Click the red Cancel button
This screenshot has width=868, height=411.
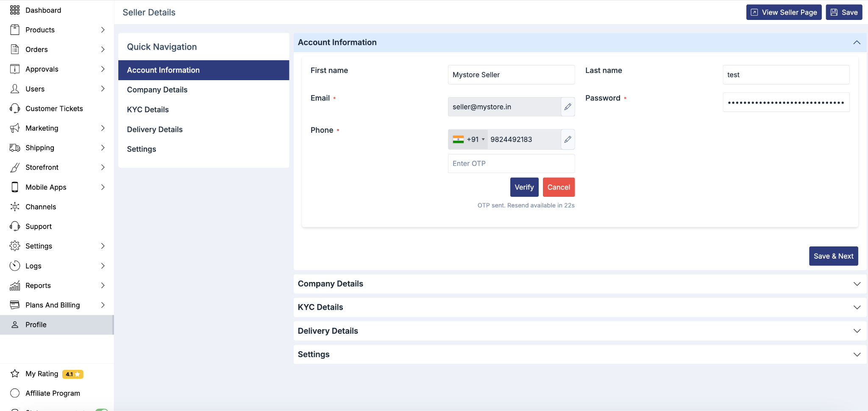coord(559,187)
